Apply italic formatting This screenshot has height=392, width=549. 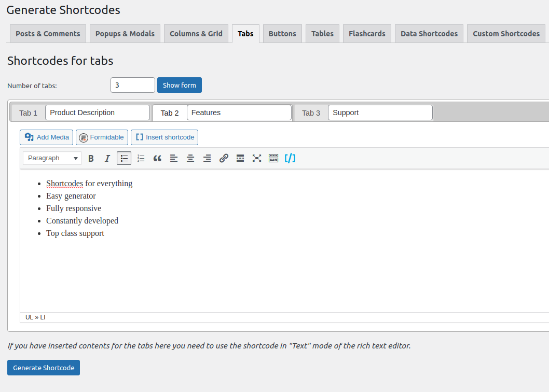click(x=107, y=158)
